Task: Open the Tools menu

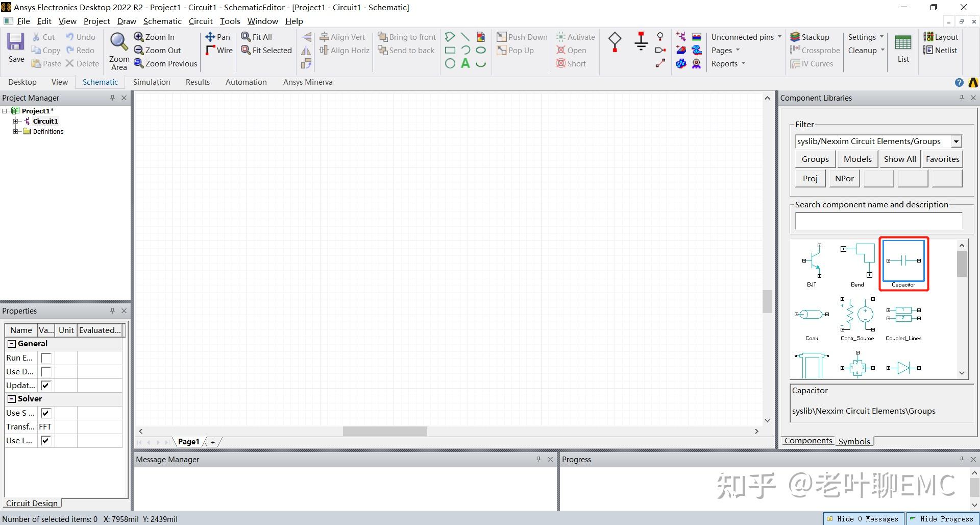Action: [230, 21]
